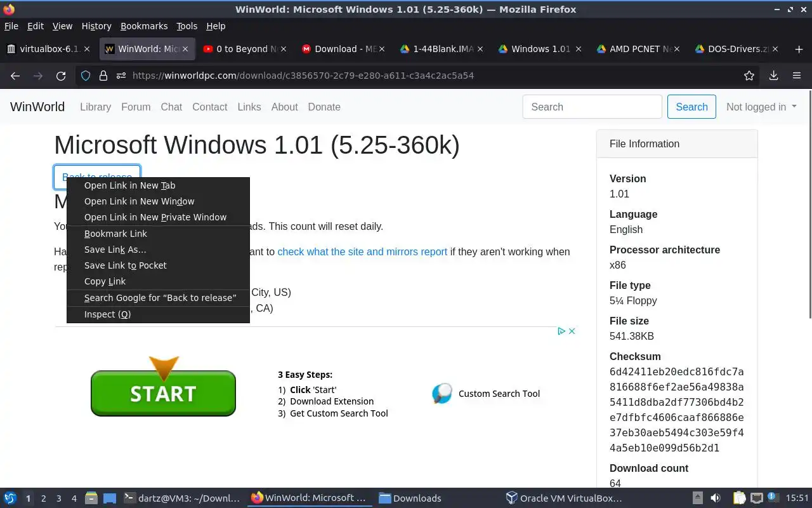Choose 'Open Link in New Window'
Viewport: 812px width, 508px height.
[158, 201]
